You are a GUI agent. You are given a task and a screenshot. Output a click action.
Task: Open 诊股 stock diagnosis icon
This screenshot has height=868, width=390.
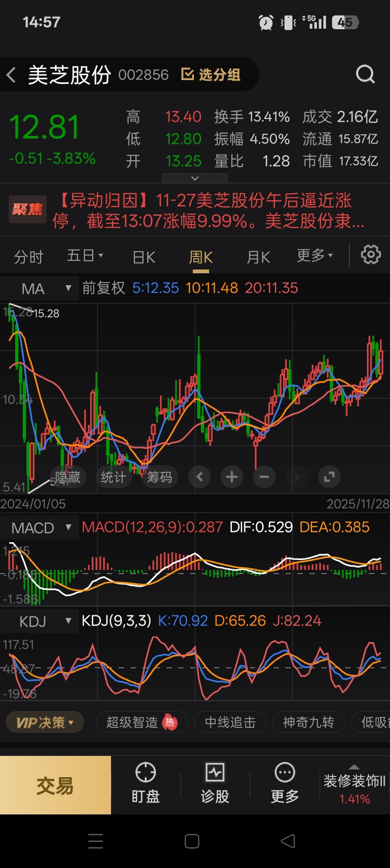click(x=215, y=783)
